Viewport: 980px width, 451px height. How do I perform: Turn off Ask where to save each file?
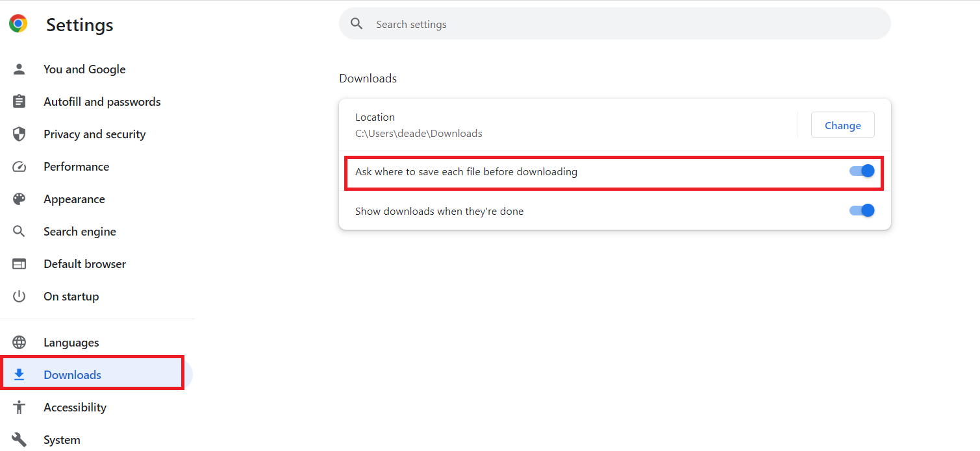coord(862,171)
